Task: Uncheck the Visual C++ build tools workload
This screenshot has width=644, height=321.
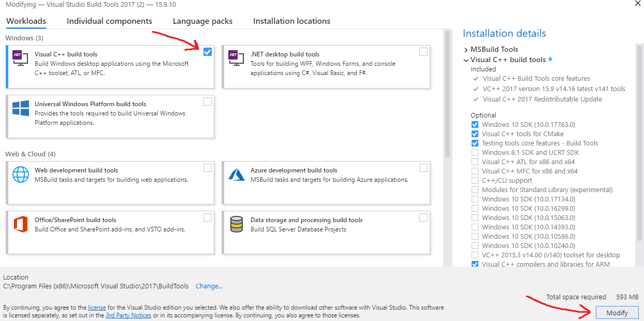Action: pyautogui.click(x=208, y=52)
